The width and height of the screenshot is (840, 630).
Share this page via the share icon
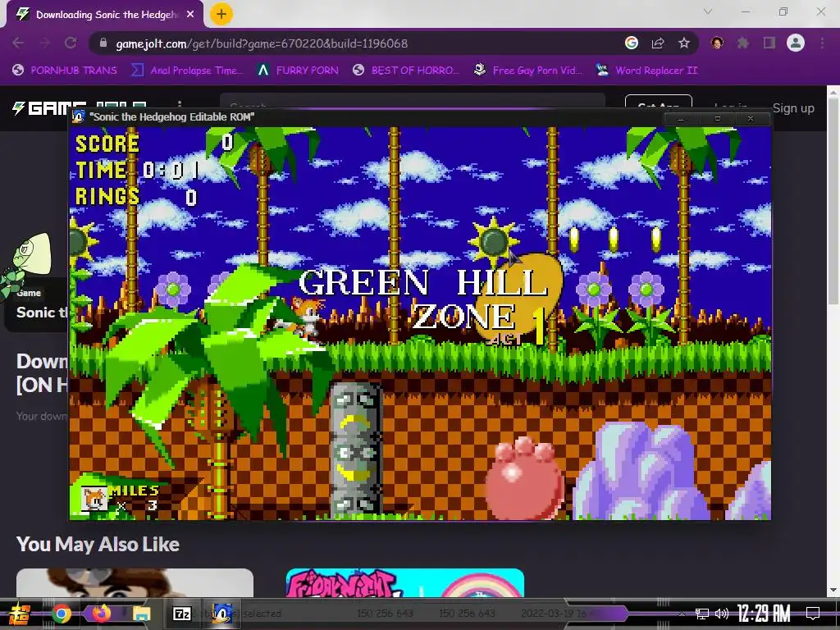658,43
